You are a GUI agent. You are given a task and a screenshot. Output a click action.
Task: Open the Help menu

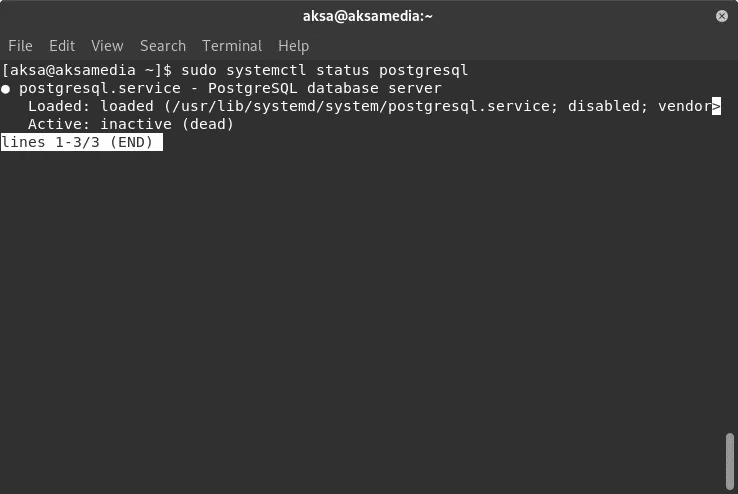293,46
